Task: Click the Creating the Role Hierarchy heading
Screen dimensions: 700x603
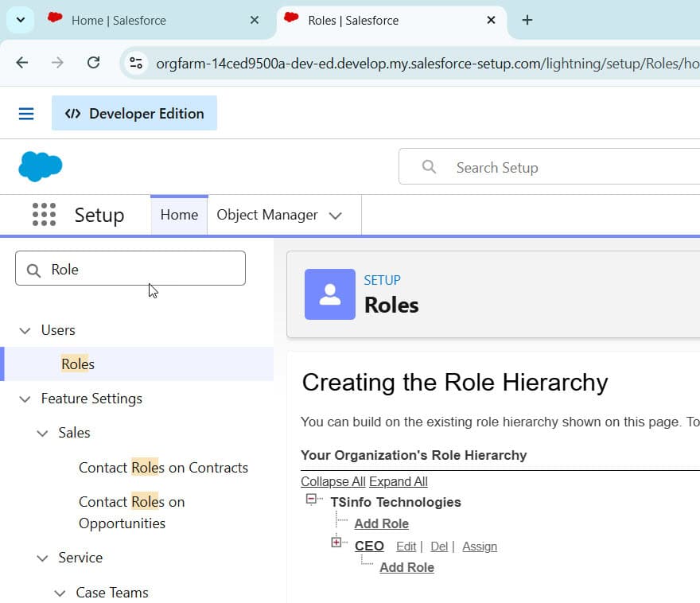Action: coord(455,383)
